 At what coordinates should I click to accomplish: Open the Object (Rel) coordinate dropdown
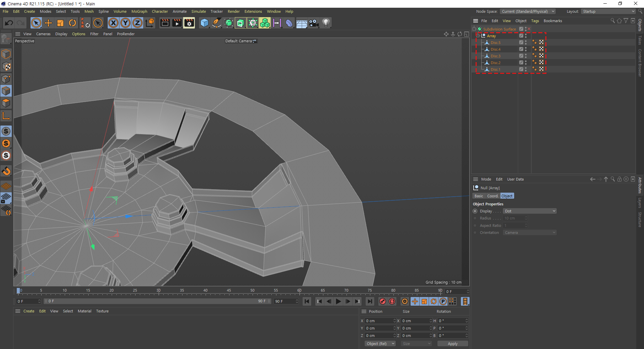coord(380,344)
